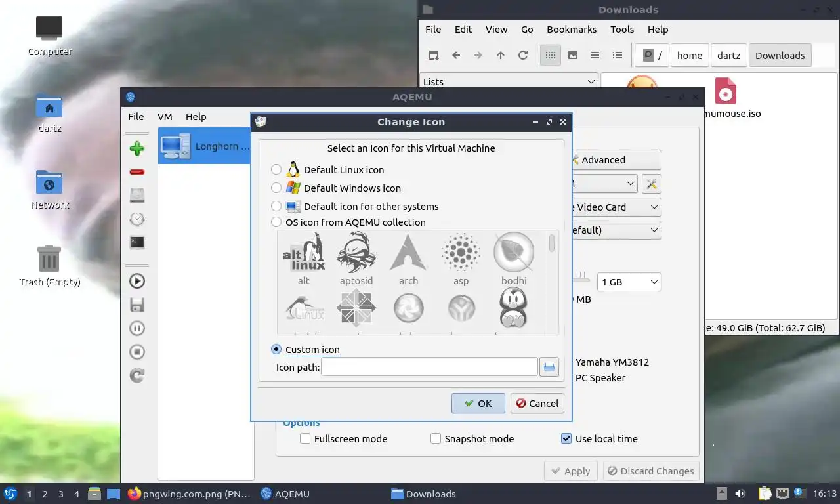Open a new tab in the Downloads file manager
This screenshot has height=504, width=840.
[433, 55]
